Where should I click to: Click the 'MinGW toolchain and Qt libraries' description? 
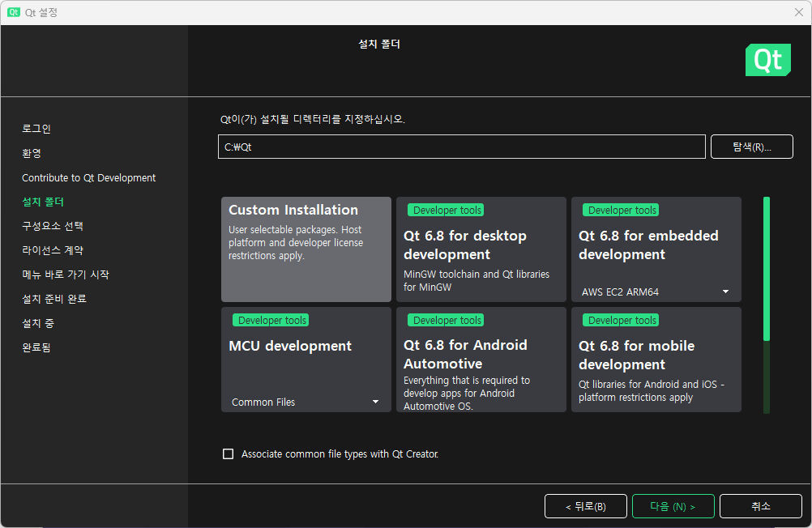coord(477,280)
